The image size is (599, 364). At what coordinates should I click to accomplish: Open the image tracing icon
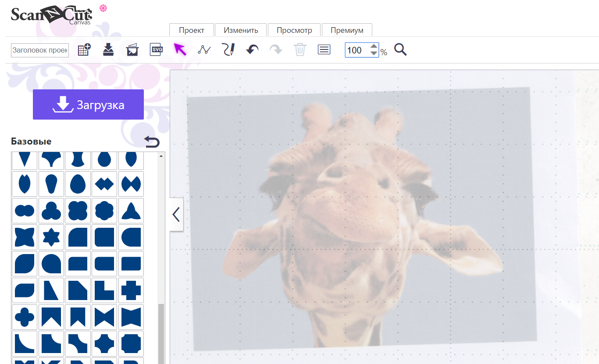point(132,49)
